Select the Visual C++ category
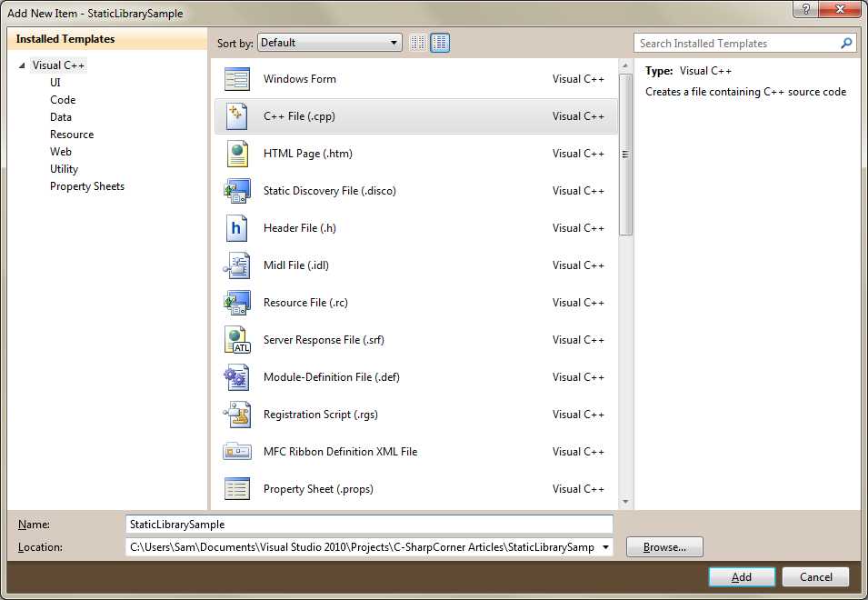The width and height of the screenshot is (868, 600). (x=58, y=65)
